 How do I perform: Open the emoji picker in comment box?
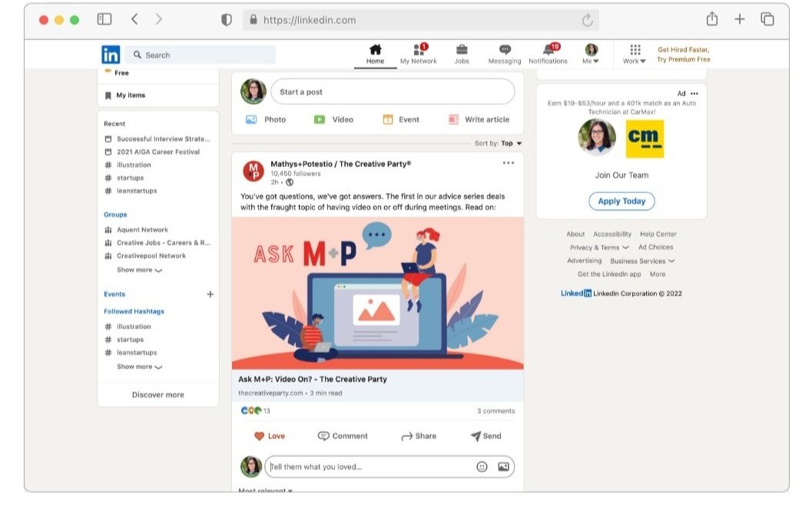[x=482, y=467]
